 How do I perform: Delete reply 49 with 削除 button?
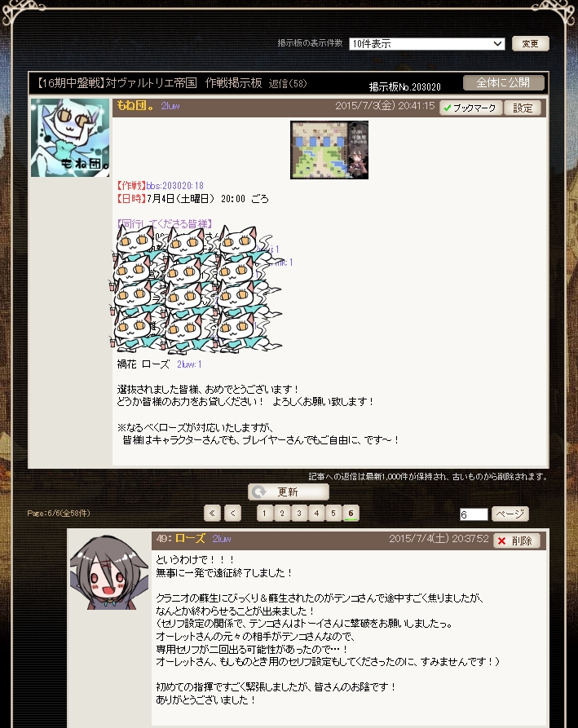coord(517,540)
